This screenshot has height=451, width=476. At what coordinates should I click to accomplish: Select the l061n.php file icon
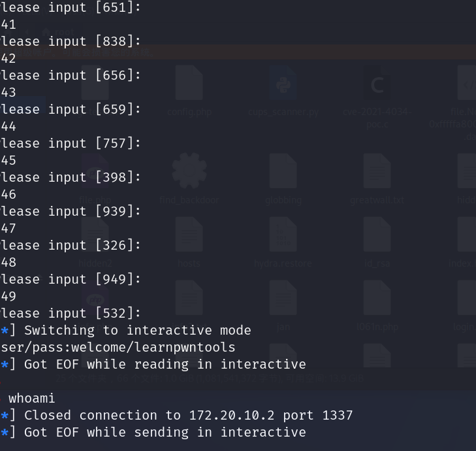377,298
